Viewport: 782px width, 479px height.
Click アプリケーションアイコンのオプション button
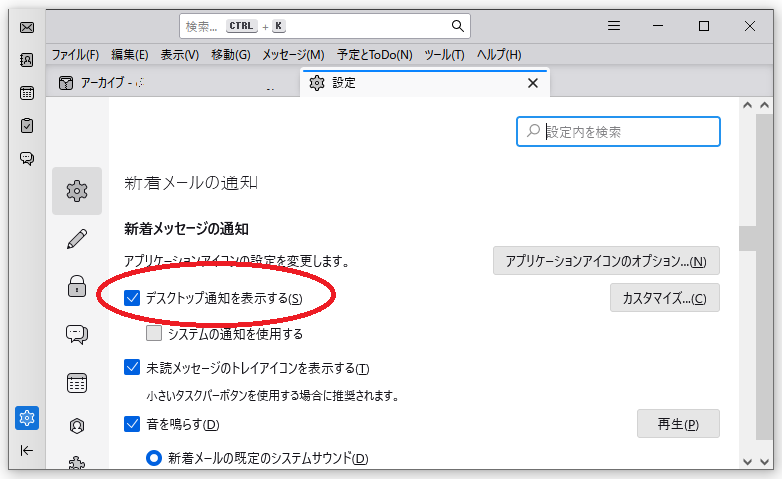coord(606,260)
